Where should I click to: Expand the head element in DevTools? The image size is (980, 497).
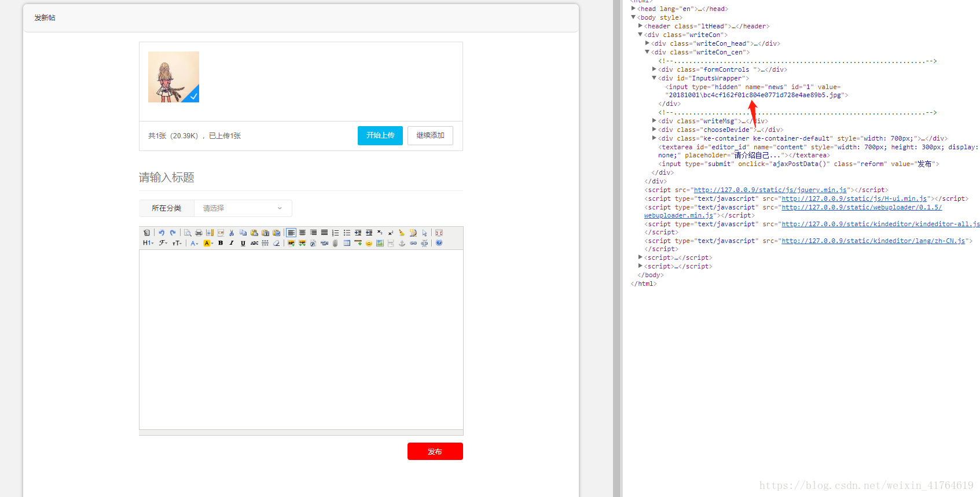coord(633,9)
